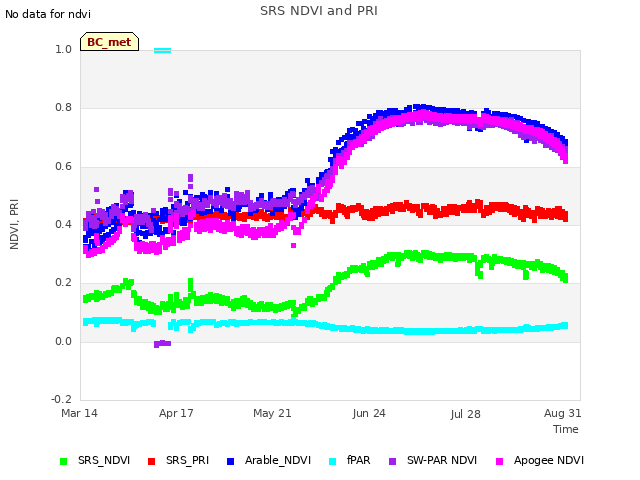Click the green SRS_NDVI legend swatch
Viewport: 640px width, 480px height.
(x=63, y=461)
